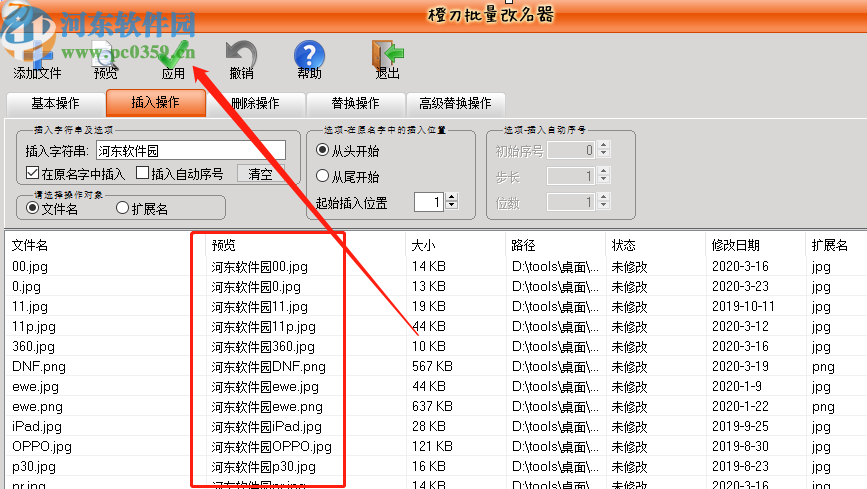Switch to the 基本操作 tab
This screenshot has height=489, width=867.
[x=55, y=103]
